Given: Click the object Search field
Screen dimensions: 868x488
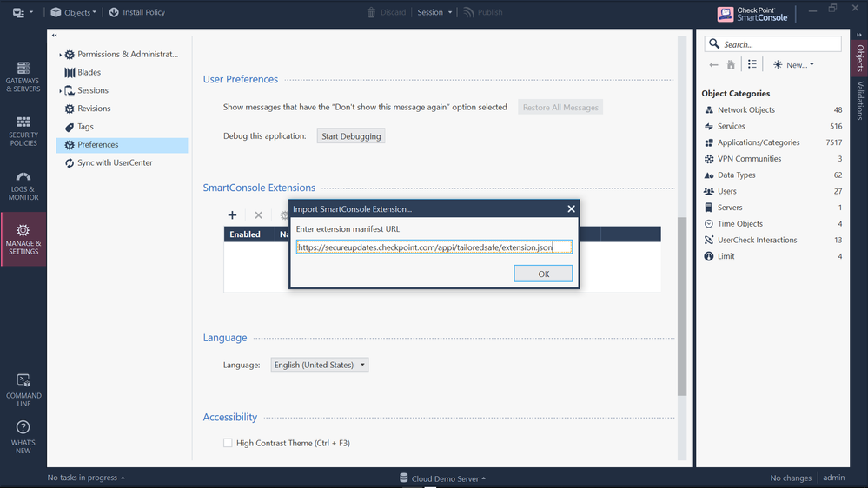Looking at the screenshot, I should tap(772, 44).
